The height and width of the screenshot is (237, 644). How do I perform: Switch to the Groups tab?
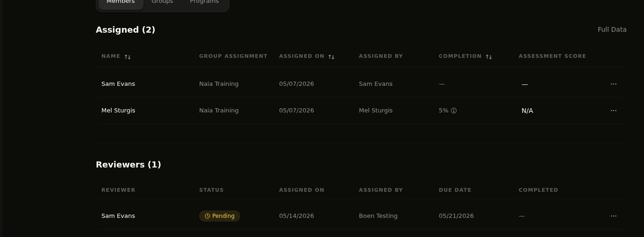[x=162, y=2]
